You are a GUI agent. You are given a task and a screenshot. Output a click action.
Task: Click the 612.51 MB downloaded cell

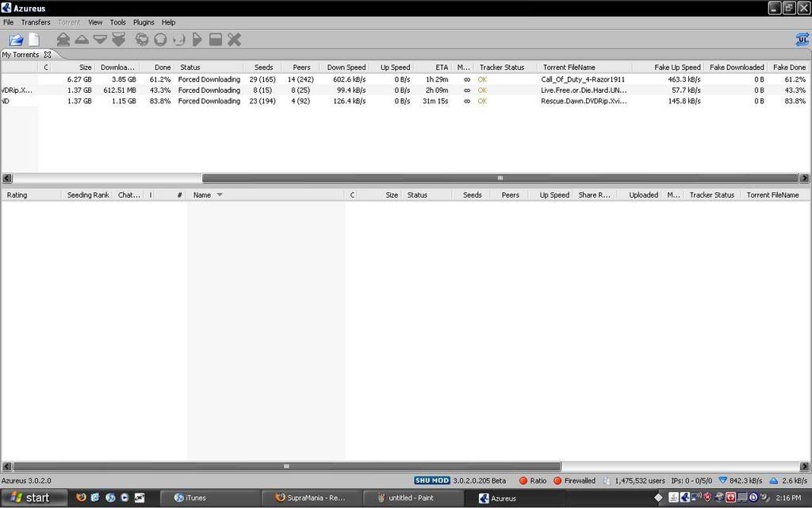(120, 90)
